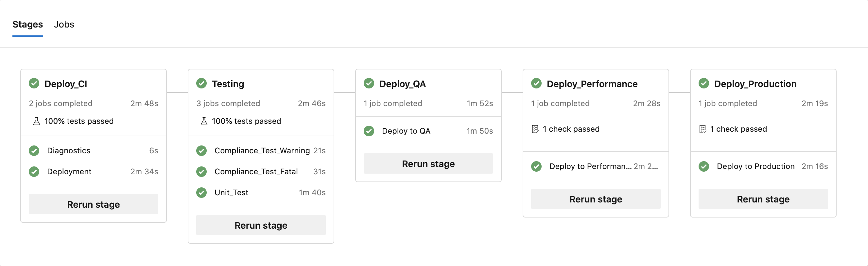This screenshot has height=266, width=868.
Task: Click checklist icon in Deploy_Production card
Action: coord(703,129)
